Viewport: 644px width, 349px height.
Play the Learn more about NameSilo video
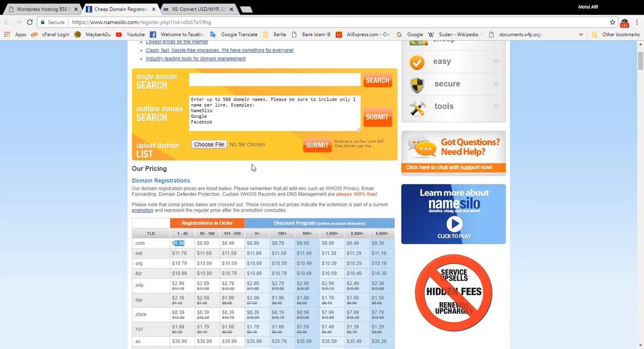click(454, 224)
